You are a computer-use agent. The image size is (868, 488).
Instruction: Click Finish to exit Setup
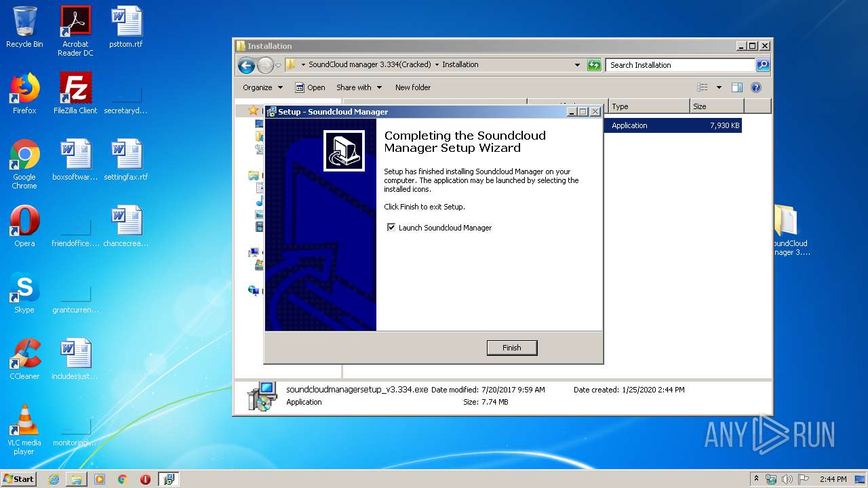(x=512, y=348)
